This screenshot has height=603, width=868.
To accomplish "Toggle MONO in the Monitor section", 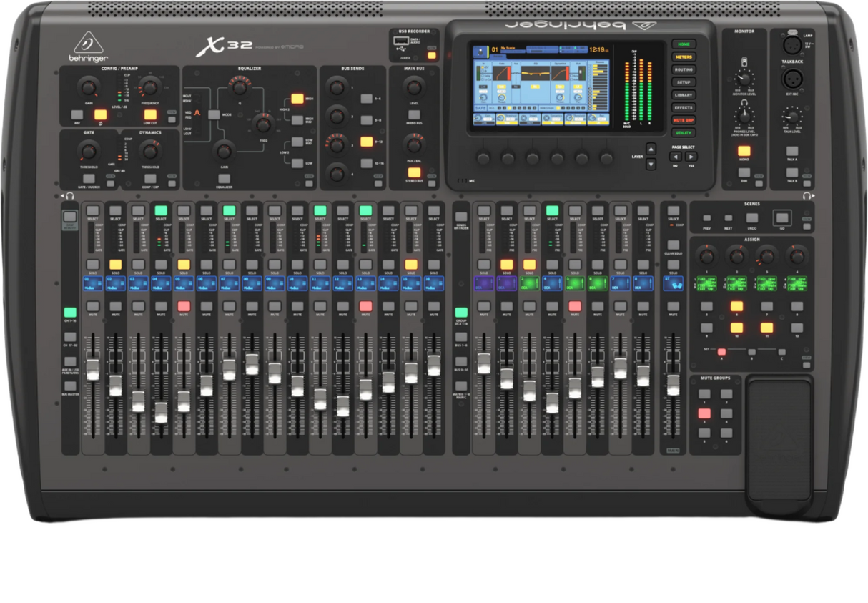I will point(744,152).
